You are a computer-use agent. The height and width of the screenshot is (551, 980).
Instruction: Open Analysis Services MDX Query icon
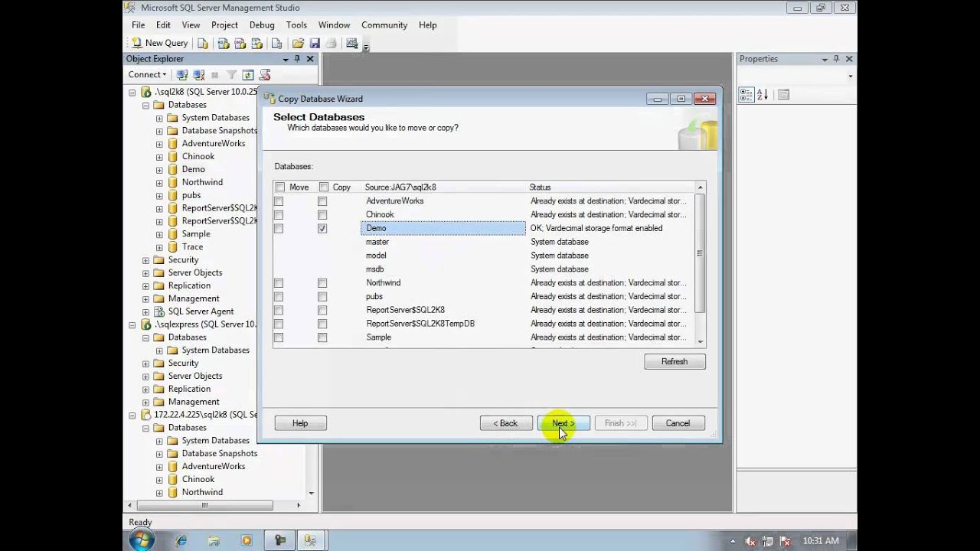pyautogui.click(x=222, y=44)
